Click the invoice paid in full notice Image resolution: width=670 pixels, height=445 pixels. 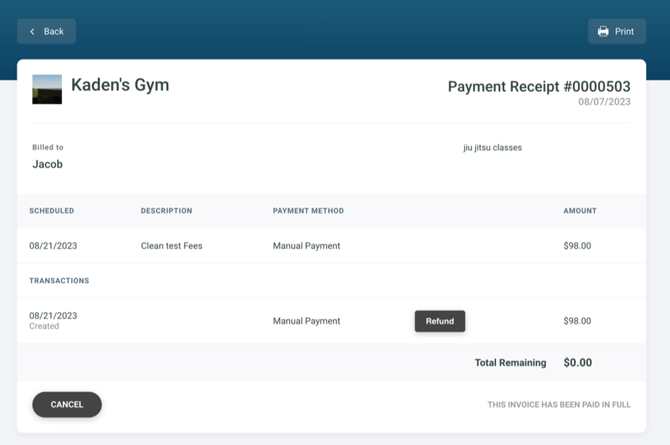[x=559, y=405]
